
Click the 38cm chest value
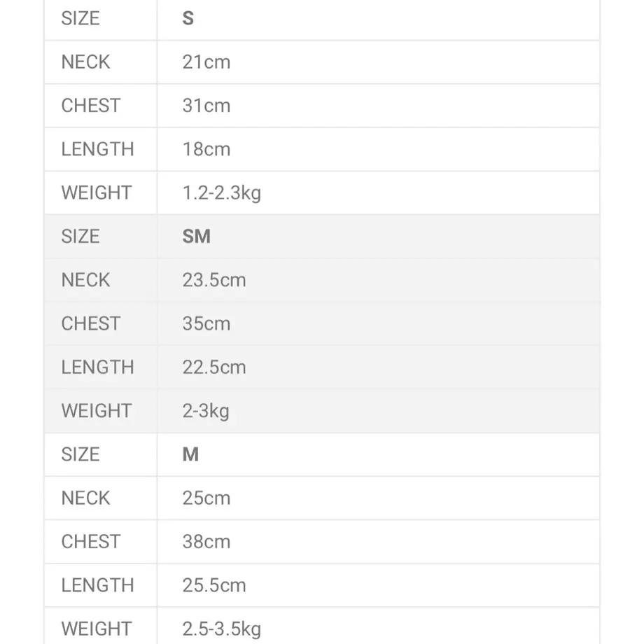[x=206, y=542]
